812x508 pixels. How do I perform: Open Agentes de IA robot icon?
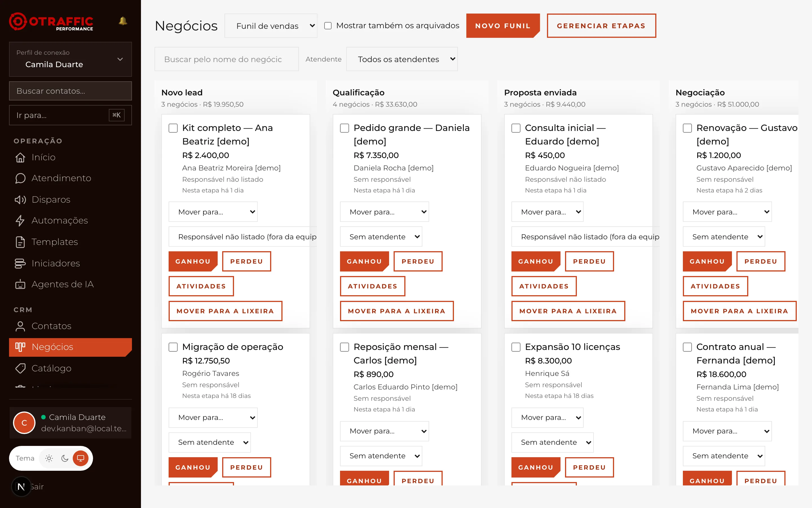[x=20, y=284]
